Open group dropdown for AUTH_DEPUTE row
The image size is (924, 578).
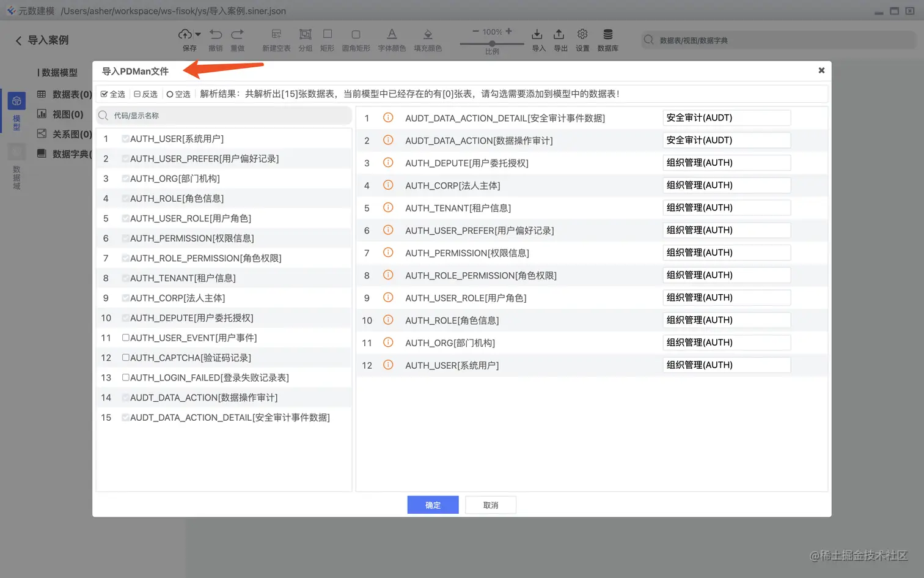point(727,163)
